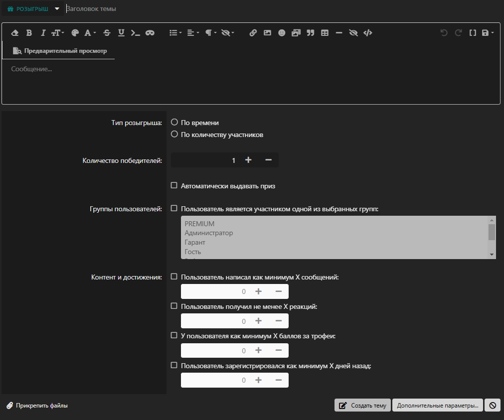Open the text alignment dropdown
This screenshot has width=504, height=420.
pos(192,32)
